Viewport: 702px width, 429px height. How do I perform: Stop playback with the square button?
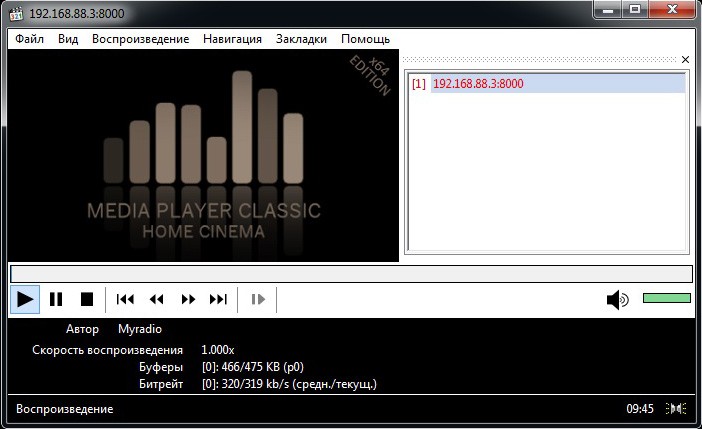coord(87,299)
